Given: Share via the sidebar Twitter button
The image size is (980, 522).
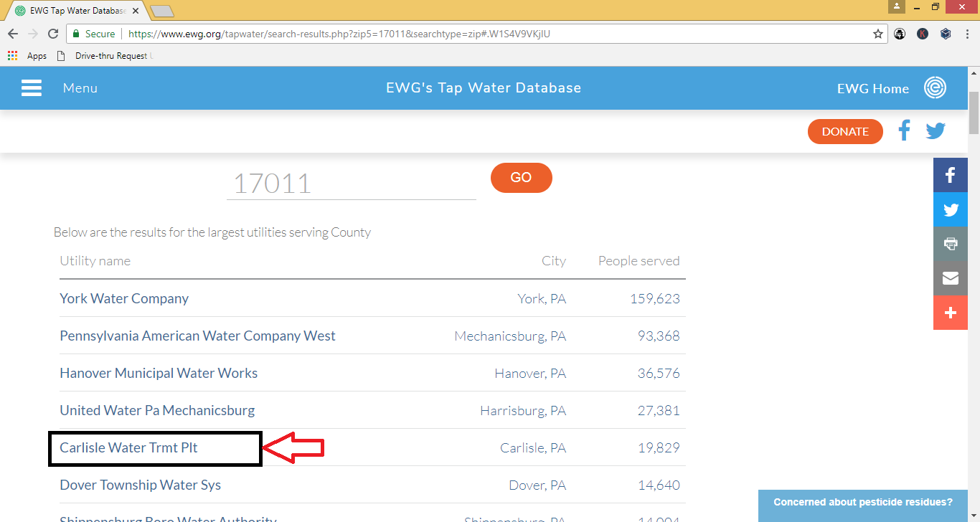Looking at the screenshot, I should 951,209.
